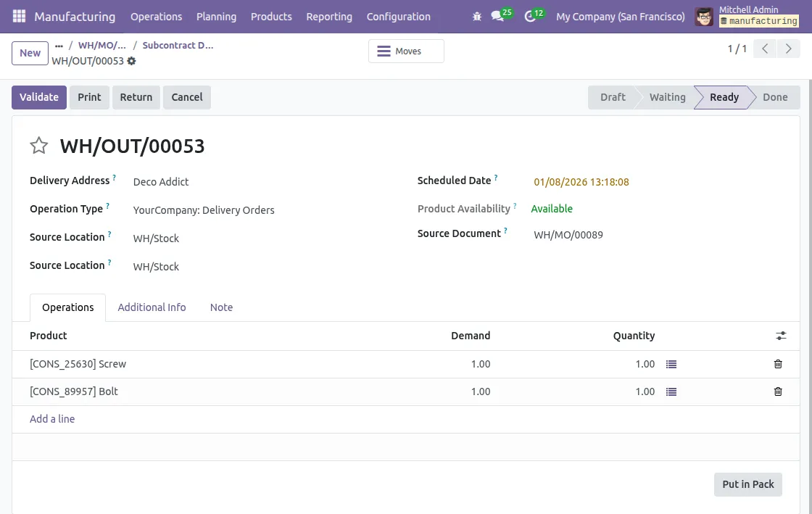This screenshot has height=514, width=812.
Task: Open the activities clock icon
Action: click(x=530, y=16)
